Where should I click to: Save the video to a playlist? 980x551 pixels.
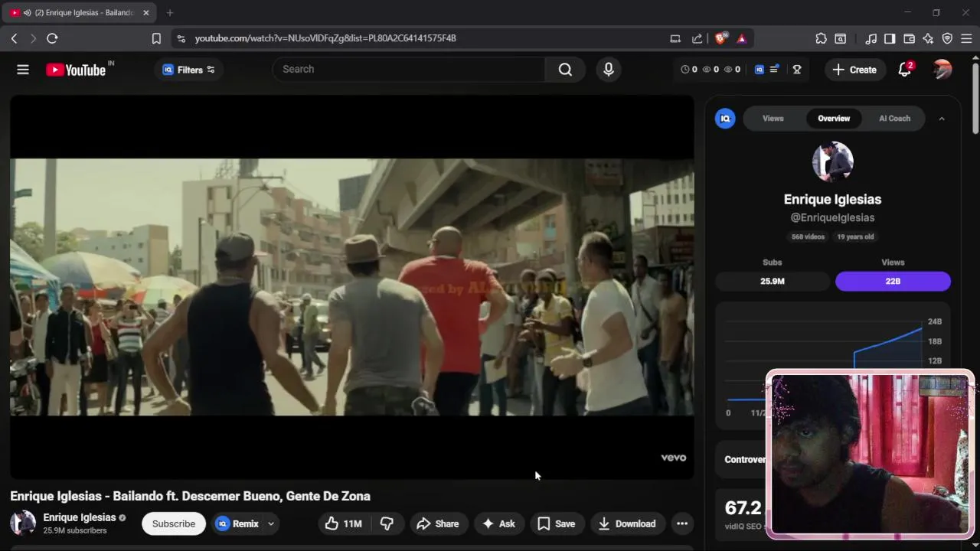[557, 523]
